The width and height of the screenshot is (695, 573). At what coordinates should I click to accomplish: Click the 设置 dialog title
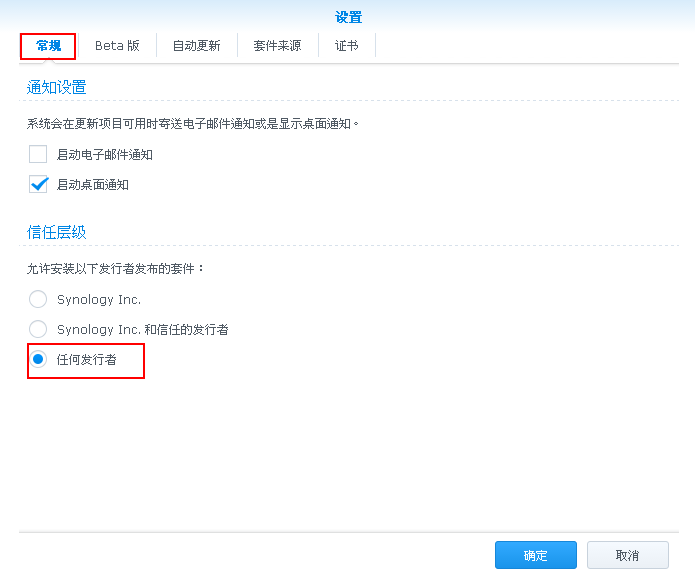point(348,17)
